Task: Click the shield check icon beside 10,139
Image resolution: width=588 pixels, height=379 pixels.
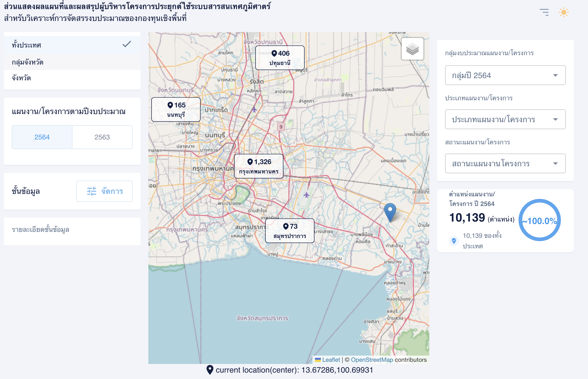Action: 454,241
